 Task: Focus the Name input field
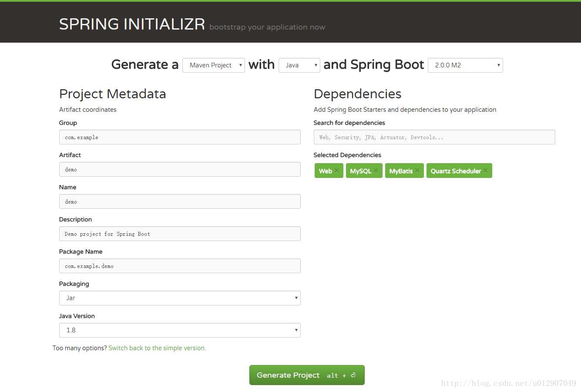coord(180,201)
